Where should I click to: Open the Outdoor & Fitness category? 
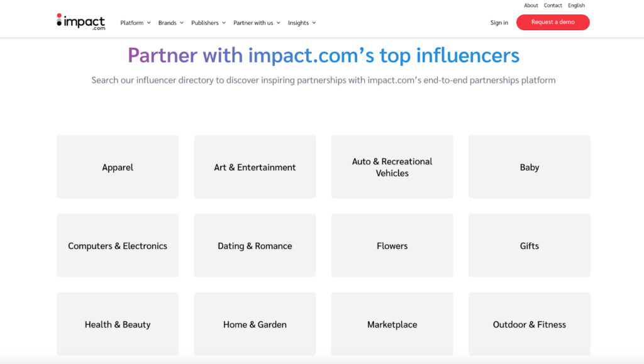pos(529,324)
